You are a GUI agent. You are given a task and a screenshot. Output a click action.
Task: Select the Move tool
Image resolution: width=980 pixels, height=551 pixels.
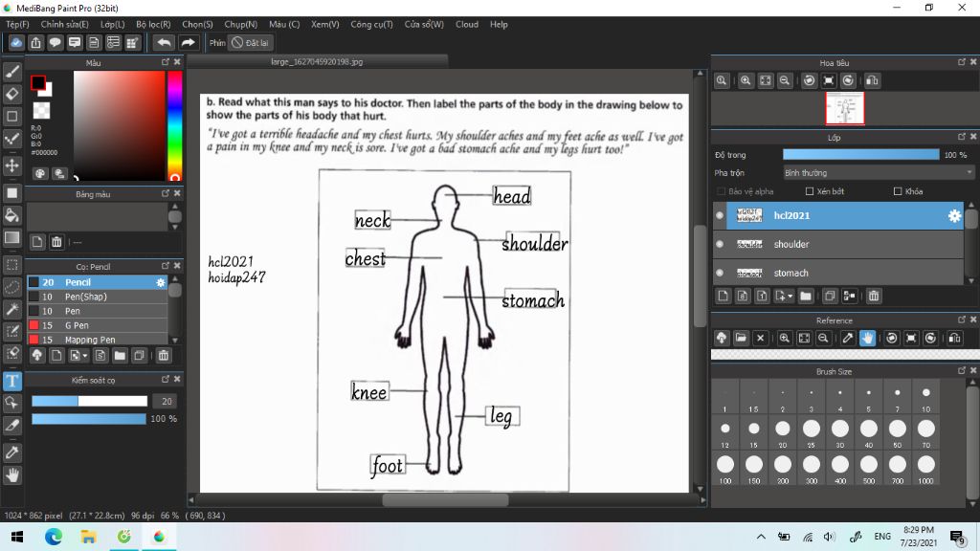pos(11,166)
